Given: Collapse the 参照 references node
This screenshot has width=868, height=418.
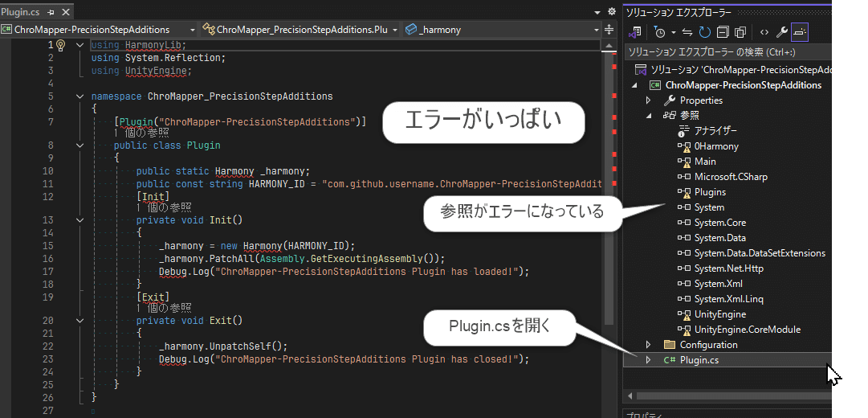Looking at the screenshot, I should click(648, 116).
